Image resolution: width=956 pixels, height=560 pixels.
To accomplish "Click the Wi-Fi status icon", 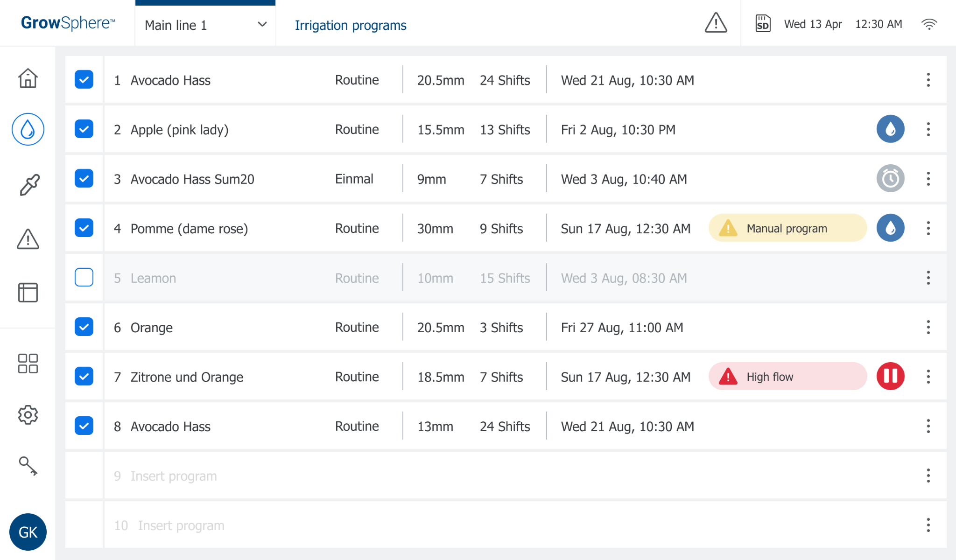I will tap(929, 24).
